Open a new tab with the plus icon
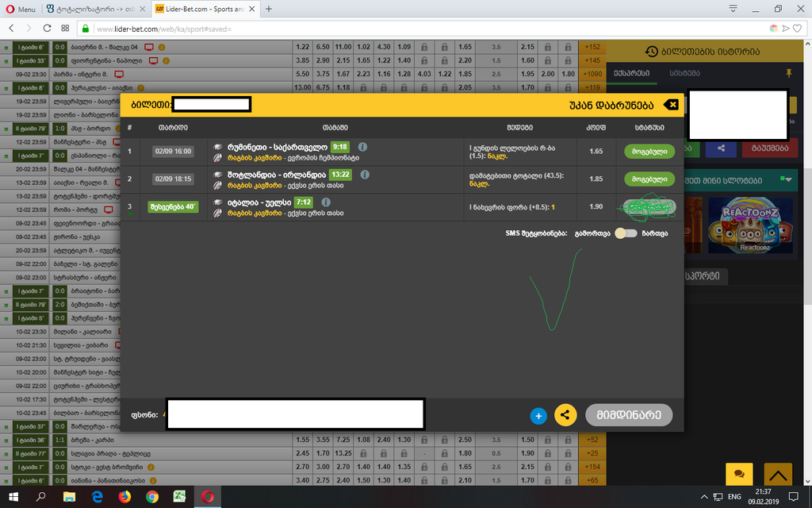The width and height of the screenshot is (812, 508). (269, 9)
